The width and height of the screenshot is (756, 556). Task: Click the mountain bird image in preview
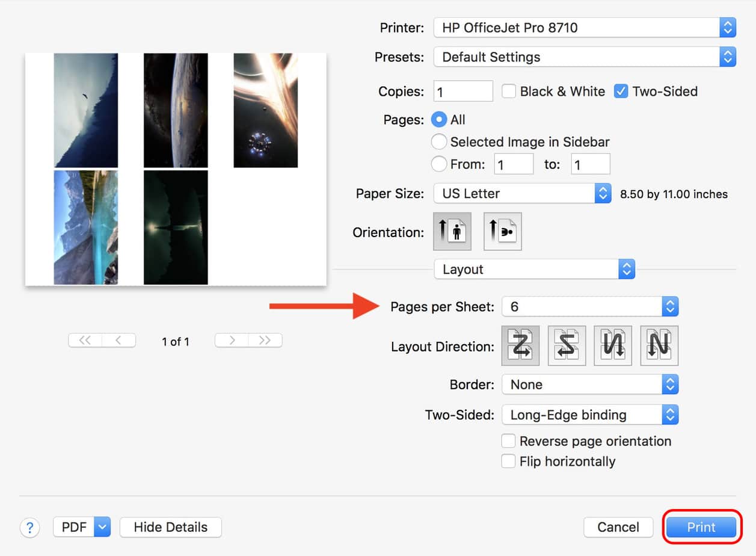(x=86, y=110)
